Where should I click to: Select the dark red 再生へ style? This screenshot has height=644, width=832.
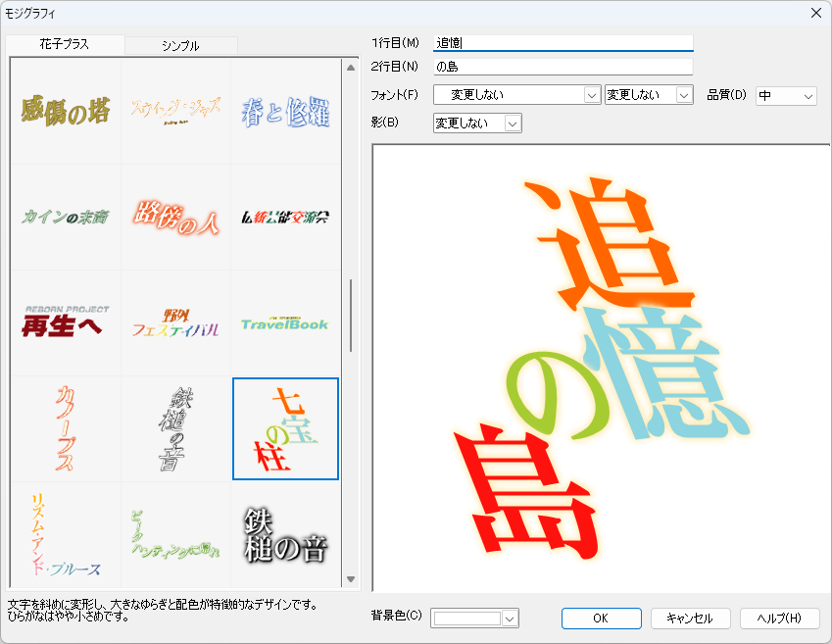[66, 323]
